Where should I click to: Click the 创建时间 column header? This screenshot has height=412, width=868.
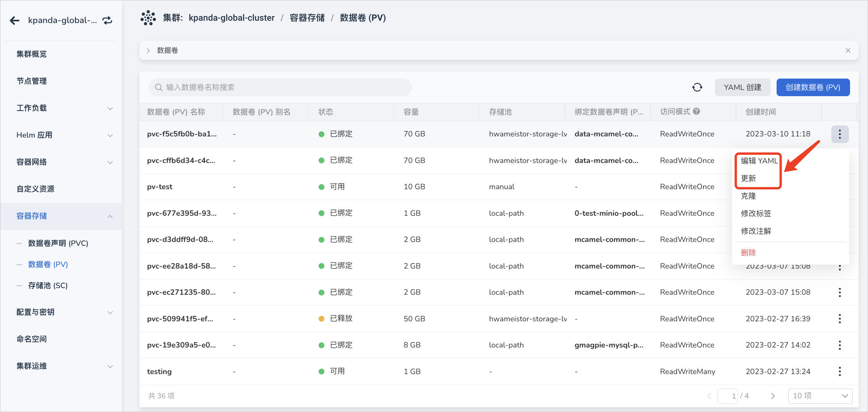click(x=761, y=112)
